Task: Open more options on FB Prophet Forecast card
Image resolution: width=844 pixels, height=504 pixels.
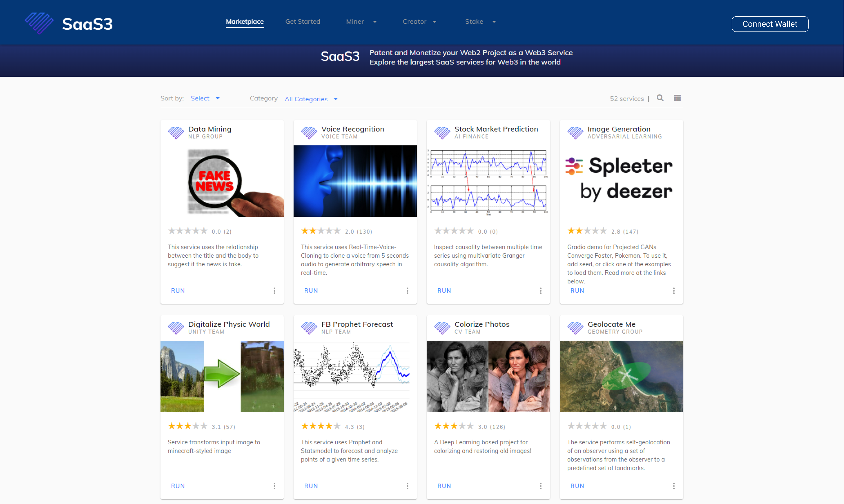Action: (407, 486)
